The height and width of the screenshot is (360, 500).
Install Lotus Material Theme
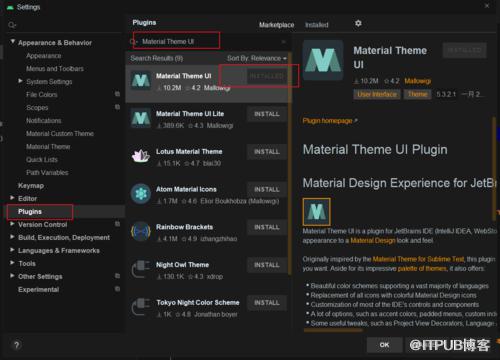[x=267, y=152]
